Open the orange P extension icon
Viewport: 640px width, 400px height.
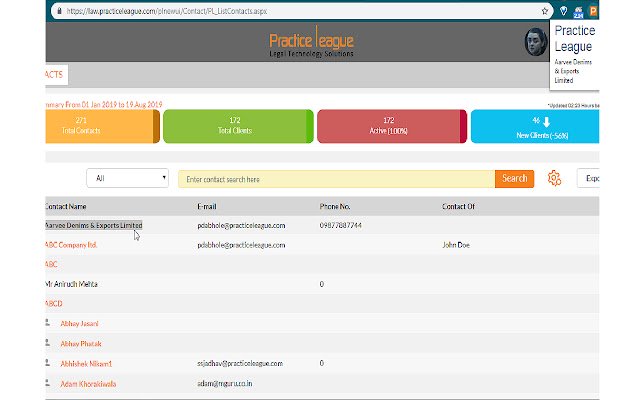coord(593,11)
